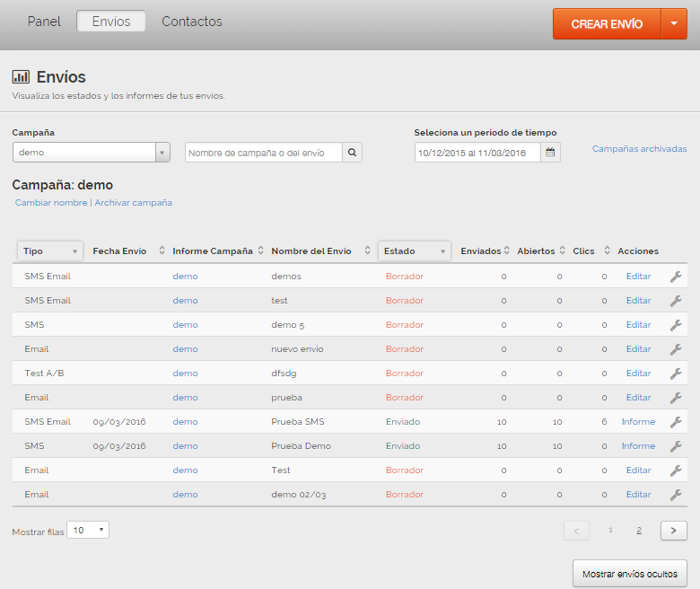Open wrench menu for demo 02/03
This screenshot has width=700, height=589.
pyautogui.click(x=676, y=495)
